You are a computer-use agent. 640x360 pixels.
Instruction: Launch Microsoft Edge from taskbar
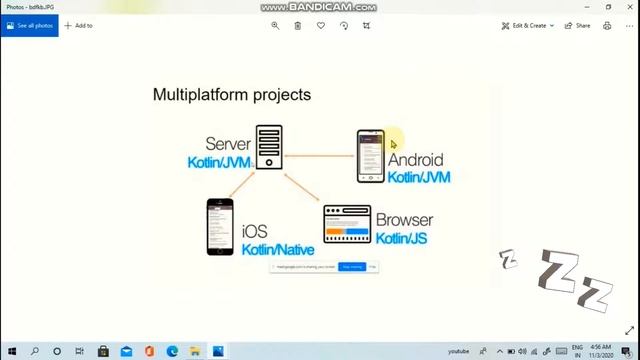172,351
